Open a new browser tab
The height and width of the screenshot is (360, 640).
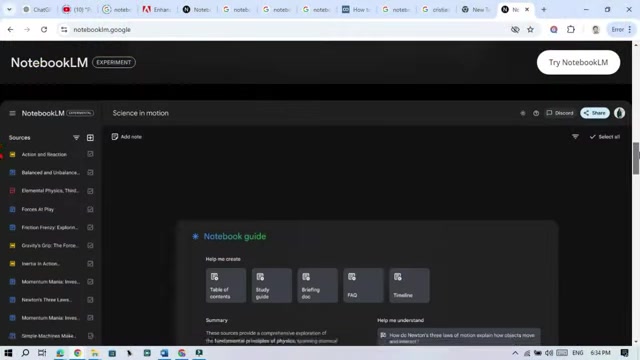(x=544, y=9)
